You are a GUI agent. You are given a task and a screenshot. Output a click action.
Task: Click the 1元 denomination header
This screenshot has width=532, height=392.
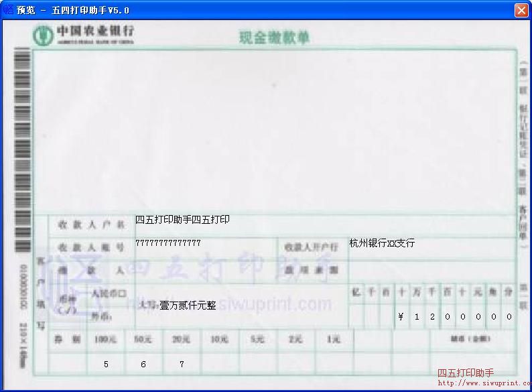334,339
